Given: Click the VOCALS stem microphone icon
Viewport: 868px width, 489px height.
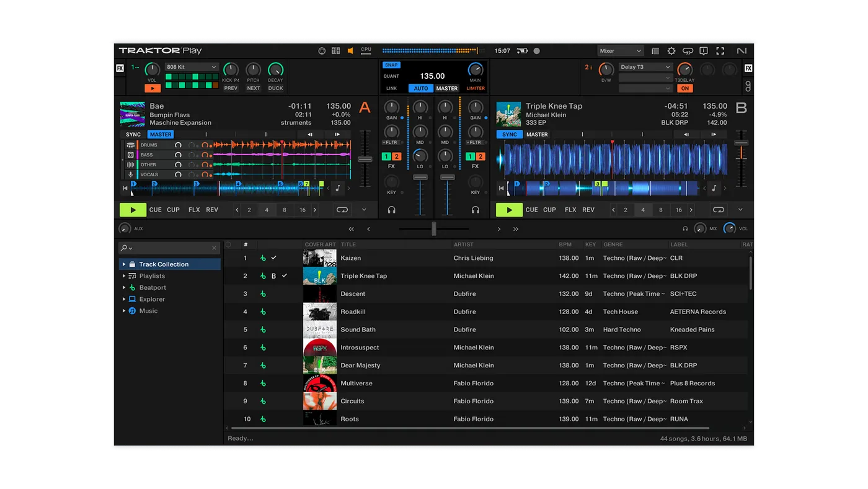Looking at the screenshot, I should click(x=130, y=175).
